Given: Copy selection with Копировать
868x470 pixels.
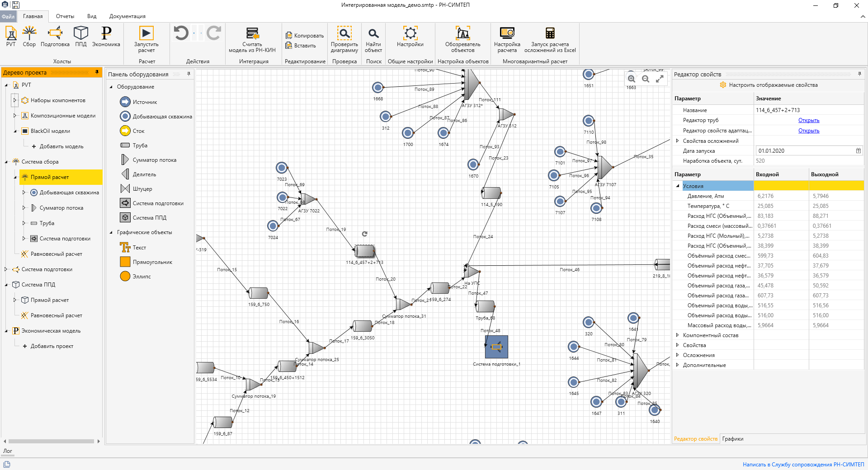Looking at the screenshot, I should [305, 35].
